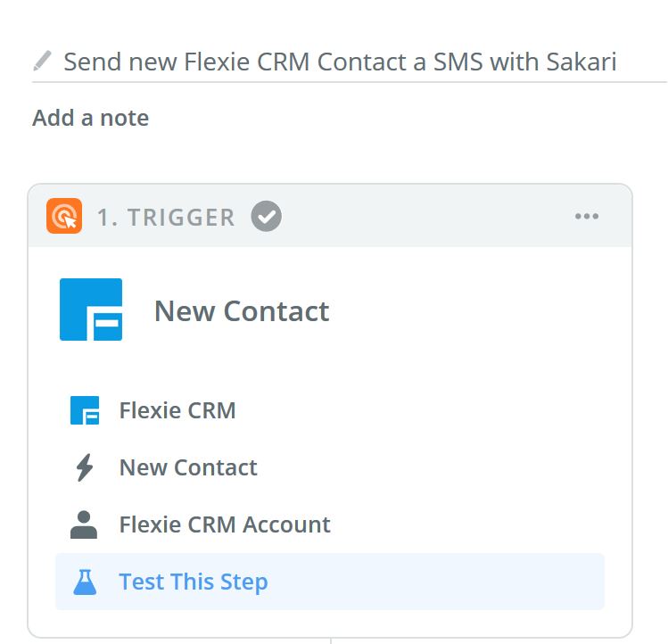668x644 pixels.
Task: Click the blue flask test icon
Action: (x=85, y=582)
